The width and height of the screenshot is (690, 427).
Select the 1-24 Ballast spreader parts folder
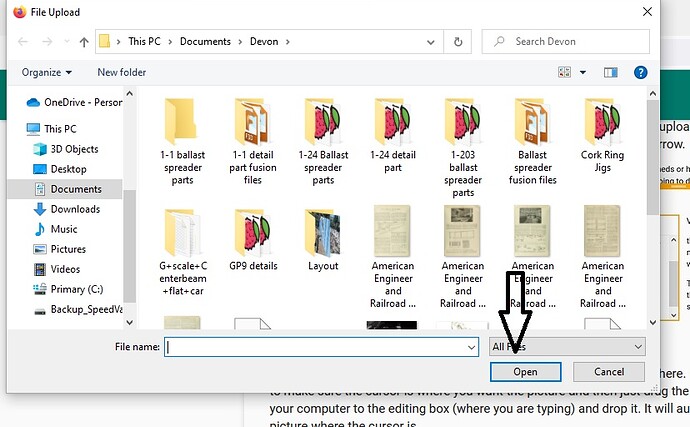tap(323, 142)
